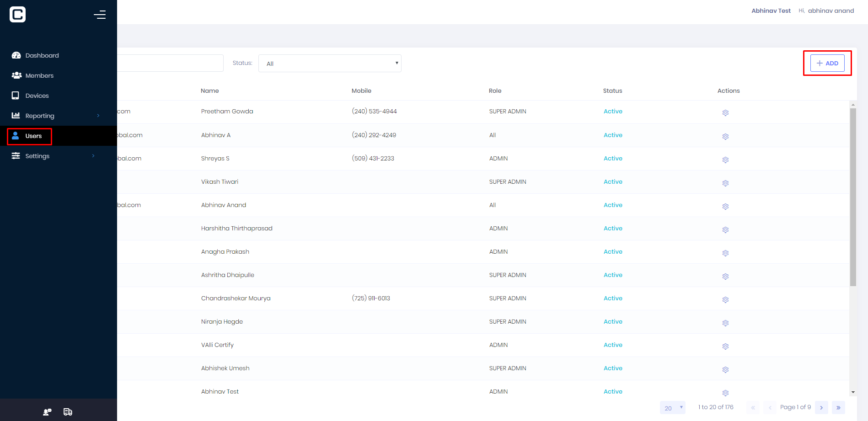Open actions gear for Vikash Tiwari

(725, 183)
